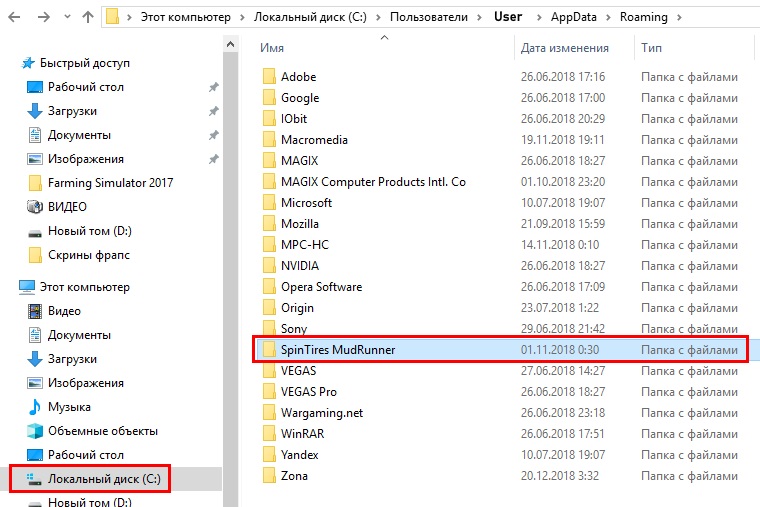
Task: Sort by Имя column header
Action: [272, 48]
